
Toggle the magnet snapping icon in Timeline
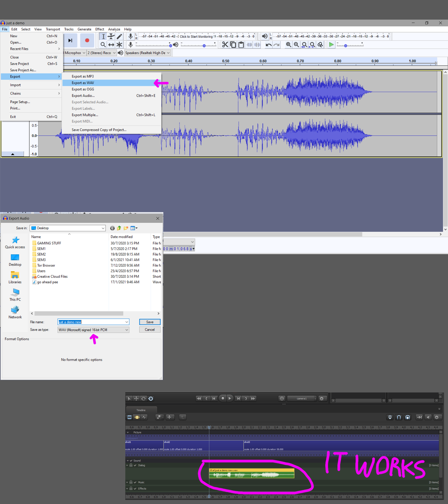point(399,417)
